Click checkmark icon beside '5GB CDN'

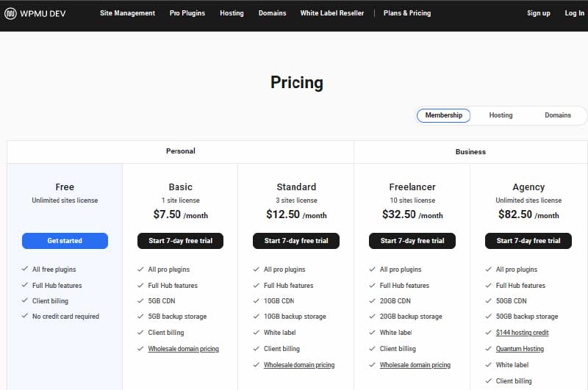[140, 301]
